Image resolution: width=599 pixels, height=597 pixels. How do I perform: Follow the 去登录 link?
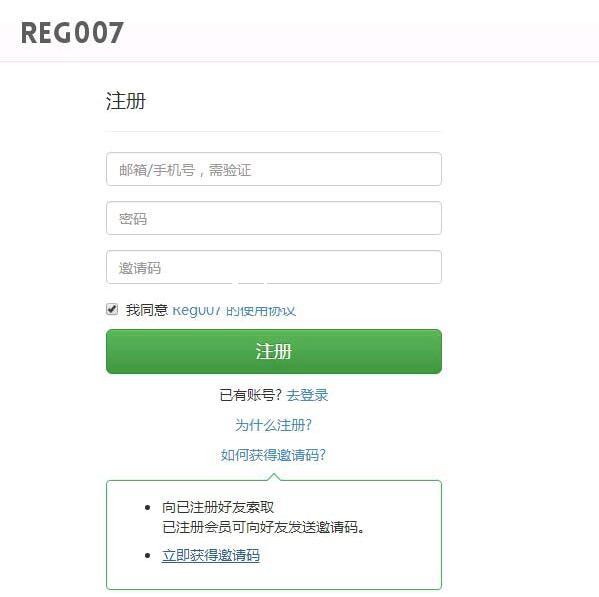coord(307,395)
